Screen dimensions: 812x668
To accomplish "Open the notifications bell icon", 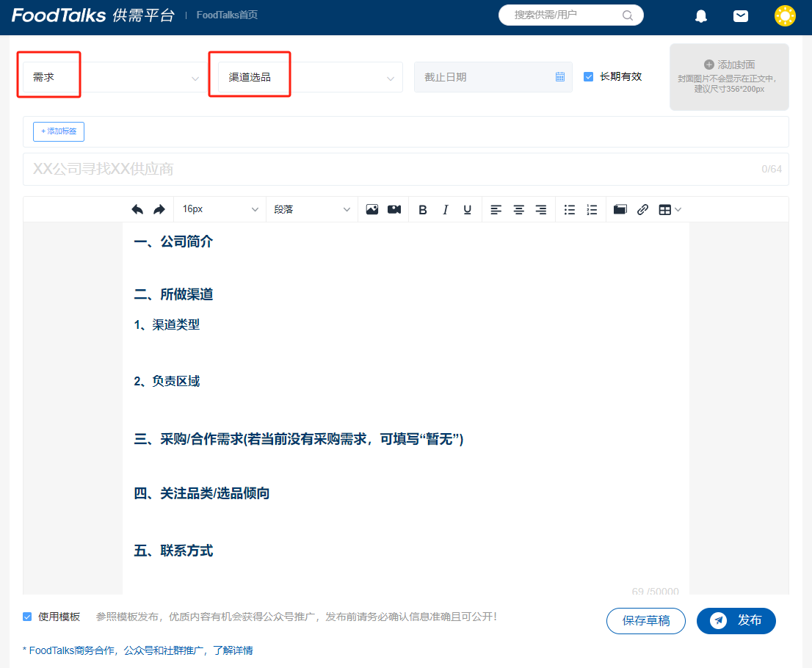I will (700, 15).
